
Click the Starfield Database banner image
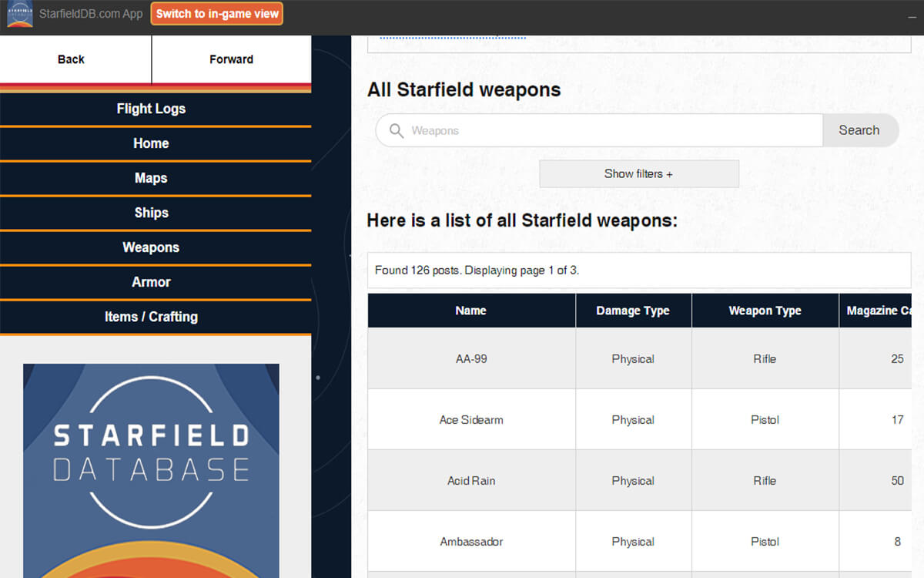tap(151, 471)
